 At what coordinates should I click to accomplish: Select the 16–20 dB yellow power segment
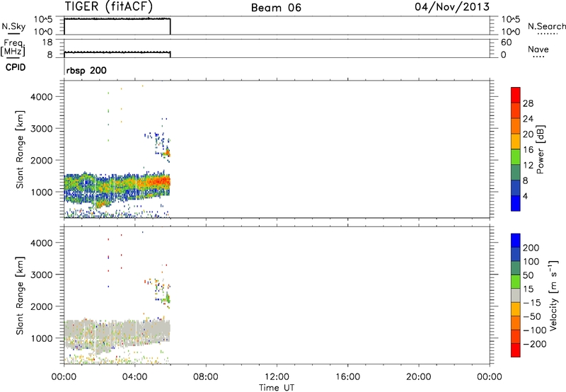coord(516,141)
